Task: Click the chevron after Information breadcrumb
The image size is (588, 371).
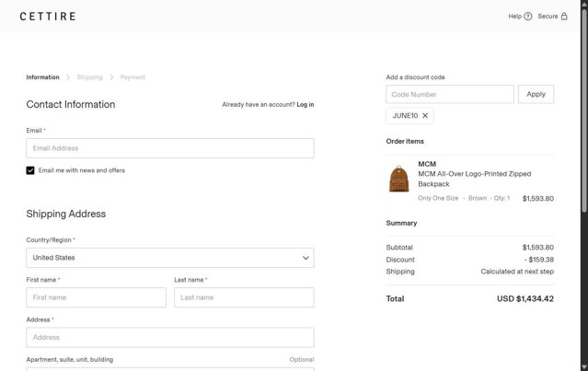Action: [68, 77]
